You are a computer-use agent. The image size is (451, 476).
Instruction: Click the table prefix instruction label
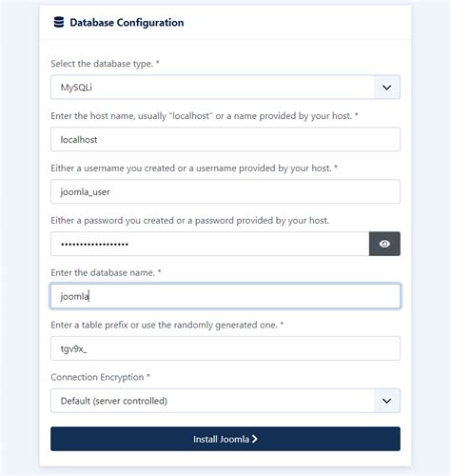pyautogui.click(x=167, y=325)
